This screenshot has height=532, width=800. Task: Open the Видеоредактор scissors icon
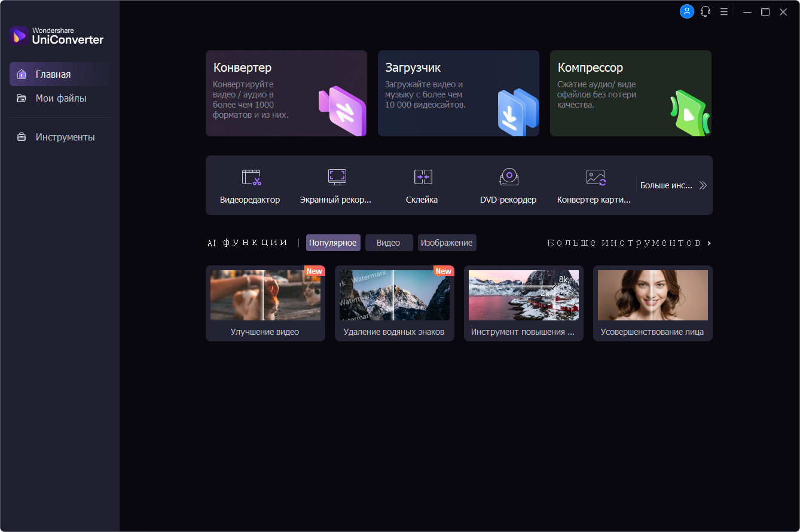pyautogui.click(x=252, y=177)
